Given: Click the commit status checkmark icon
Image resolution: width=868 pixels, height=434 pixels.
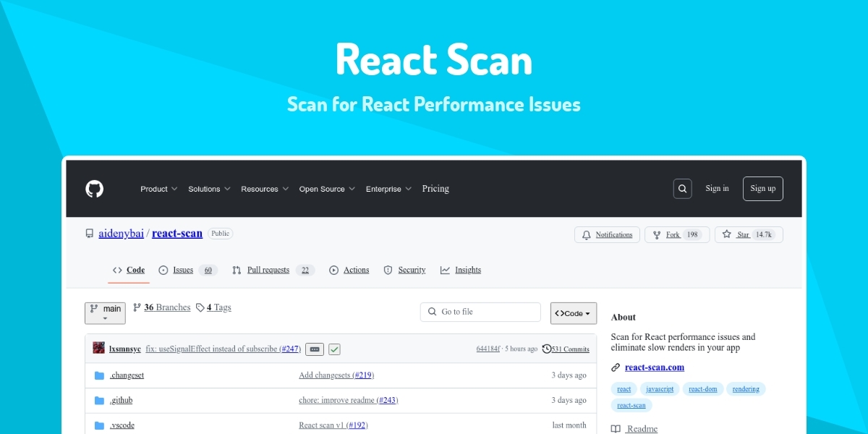Looking at the screenshot, I should [334, 349].
